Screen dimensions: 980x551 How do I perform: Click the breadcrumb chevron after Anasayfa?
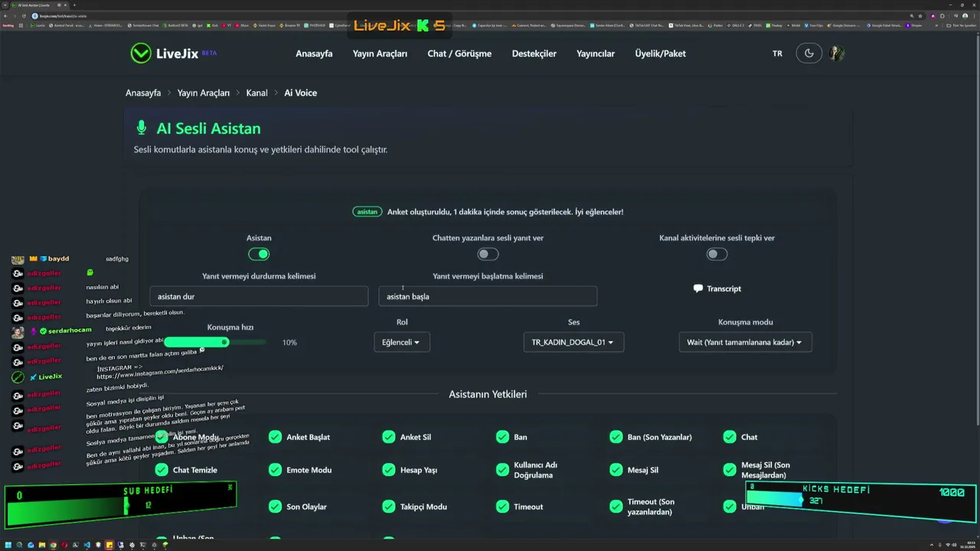[x=169, y=93]
